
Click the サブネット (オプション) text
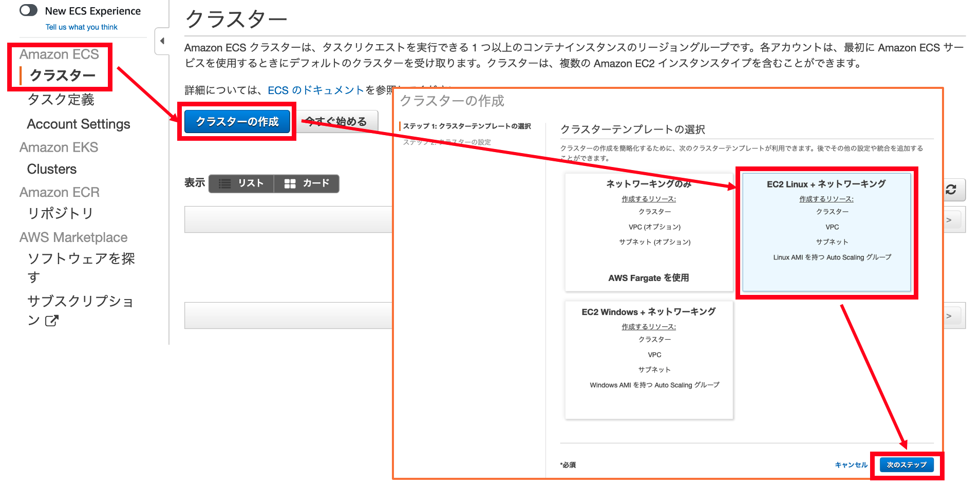(654, 242)
